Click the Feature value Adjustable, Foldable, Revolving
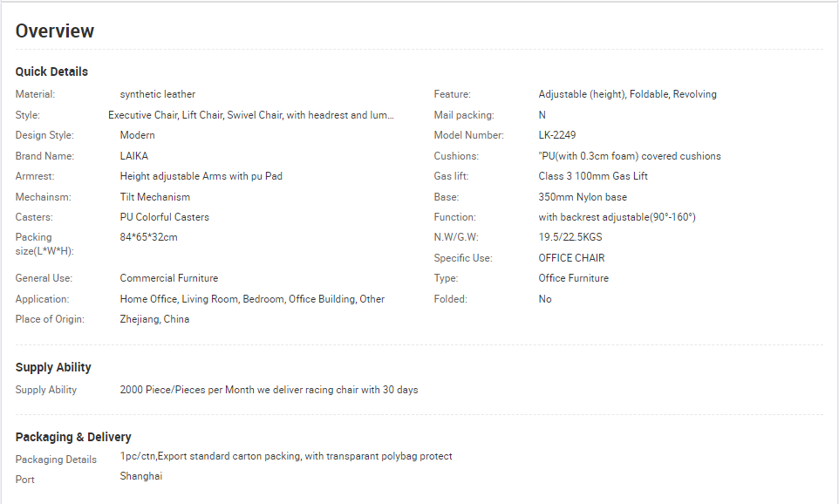Screen dimensions: 839x504 [627, 94]
